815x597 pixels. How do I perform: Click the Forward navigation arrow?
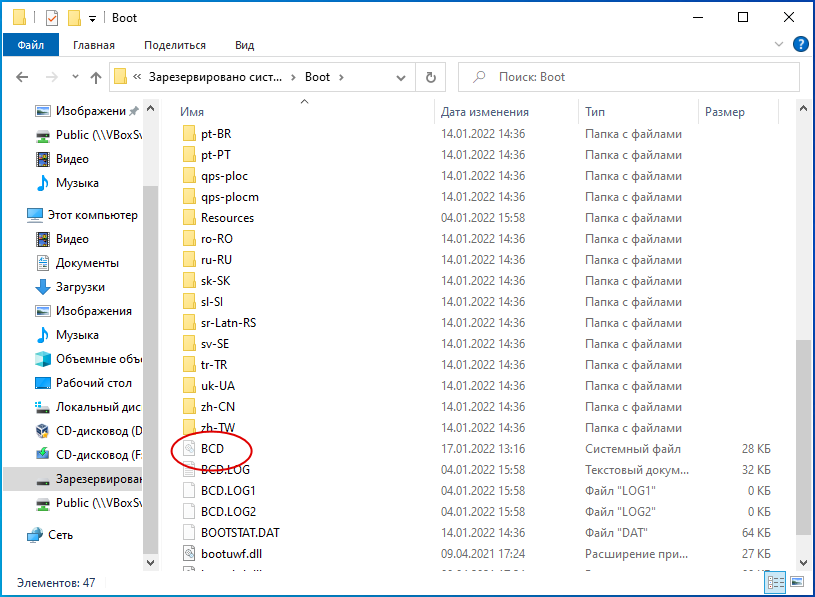(x=51, y=77)
